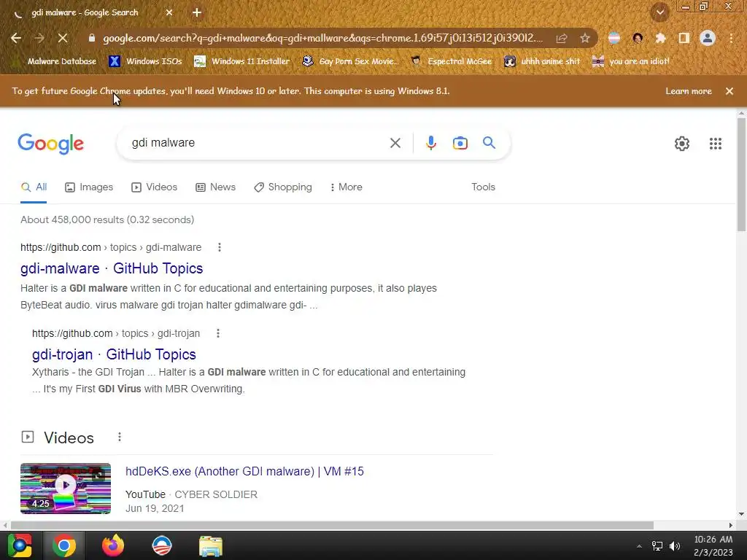This screenshot has height=560, width=747.
Task: Open Google quick settings gear
Action: tap(682, 144)
